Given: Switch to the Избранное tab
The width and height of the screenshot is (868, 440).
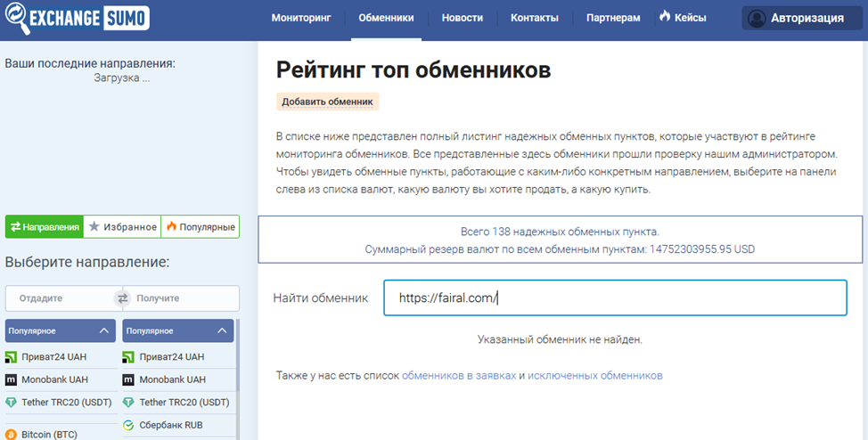Looking at the screenshot, I should 122,227.
